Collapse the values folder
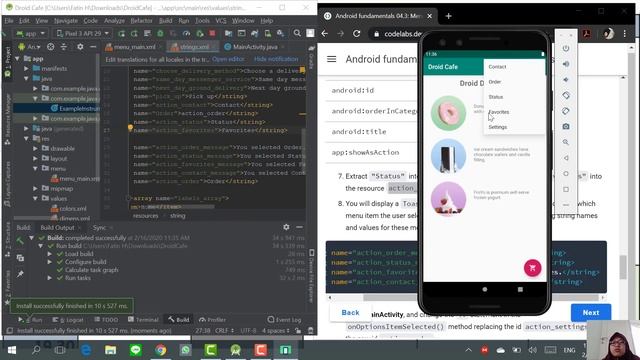Image resolution: width=640 pixels, height=360 pixels. point(36,198)
